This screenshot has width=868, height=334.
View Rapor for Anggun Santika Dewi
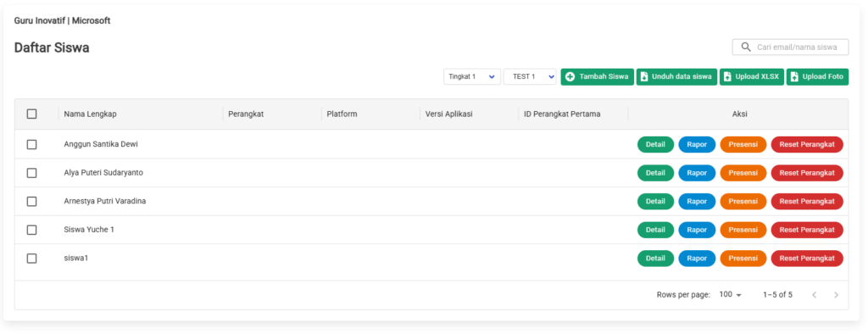pyautogui.click(x=697, y=144)
